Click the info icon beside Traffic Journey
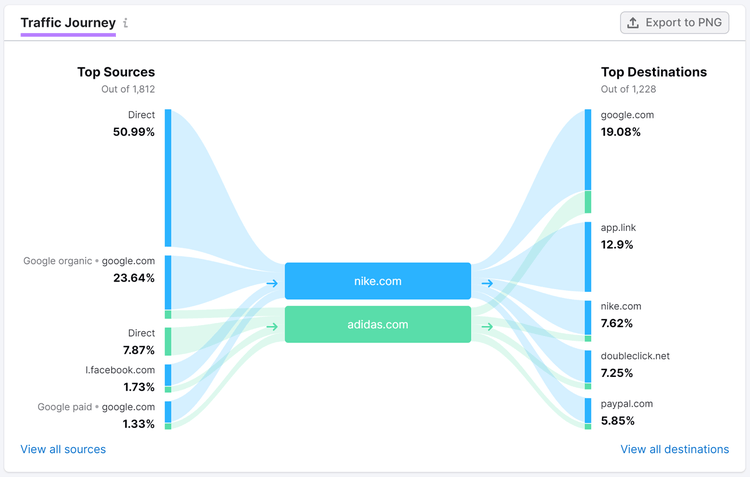The image size is (750, 477). coord(125,22)
